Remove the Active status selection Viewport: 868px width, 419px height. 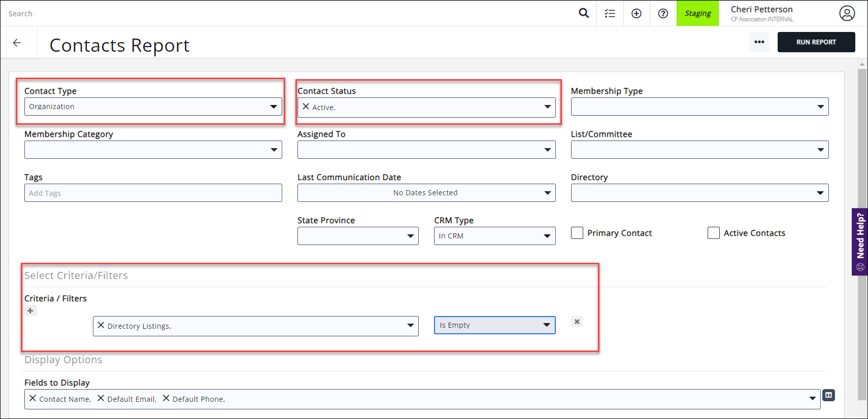pos(306,107)
